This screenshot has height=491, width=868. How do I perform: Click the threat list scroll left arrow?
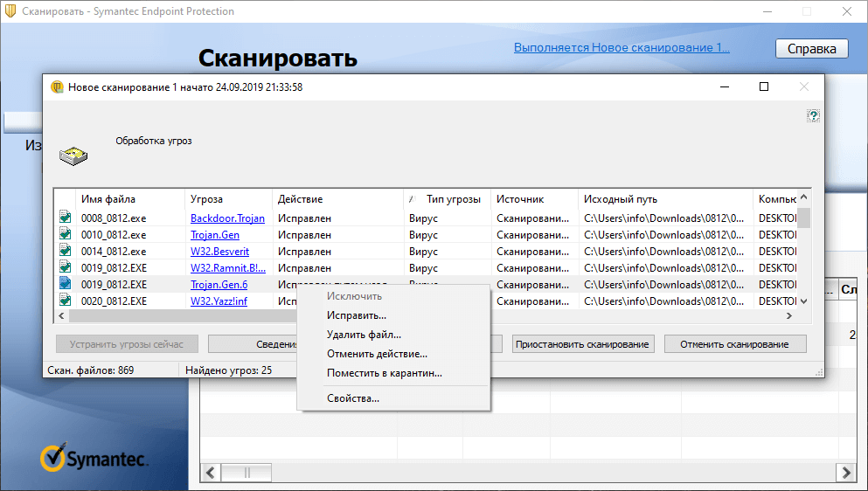click(x=61, y=315)
